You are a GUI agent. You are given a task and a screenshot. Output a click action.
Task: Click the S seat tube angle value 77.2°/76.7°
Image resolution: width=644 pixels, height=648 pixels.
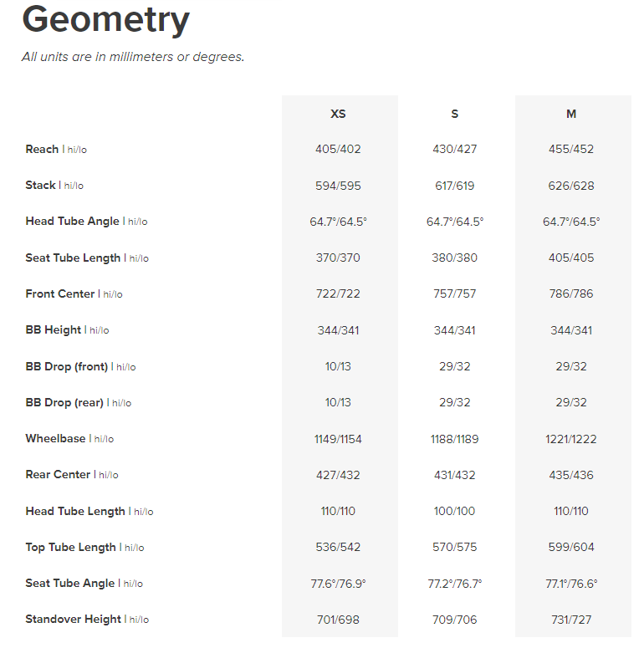pyautogui.click(x=454, y=584)
